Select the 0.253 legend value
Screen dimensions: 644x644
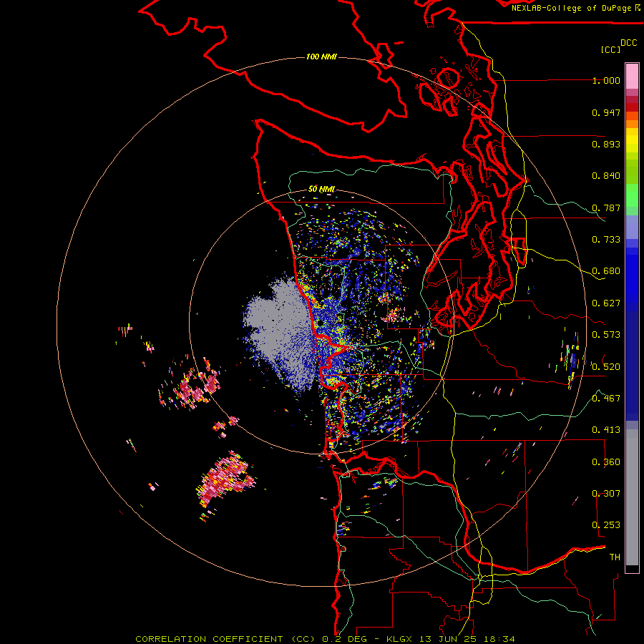click(x=606, y=525)
